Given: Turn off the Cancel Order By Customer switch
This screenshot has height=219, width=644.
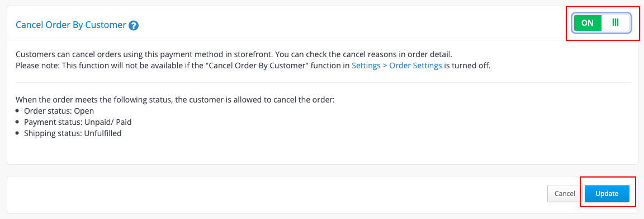Looking at the screenshot, I should 602,22.
